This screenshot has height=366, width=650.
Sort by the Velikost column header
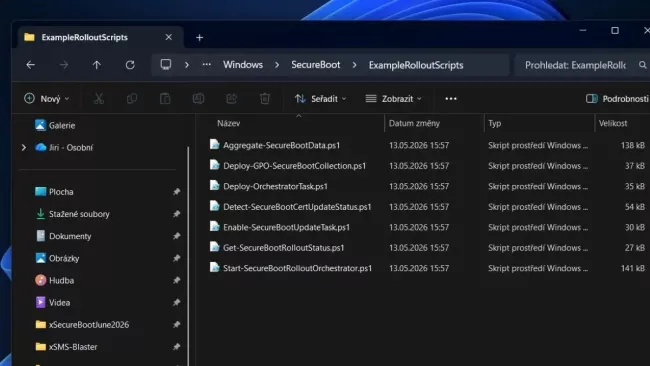[x=613, y=123]
